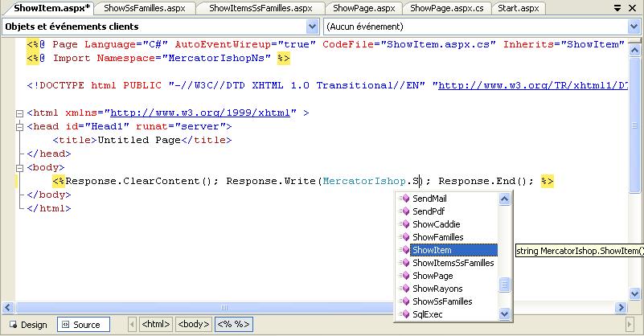
Task: Switch to the Start.aspx tab
Action: [519, 8]
